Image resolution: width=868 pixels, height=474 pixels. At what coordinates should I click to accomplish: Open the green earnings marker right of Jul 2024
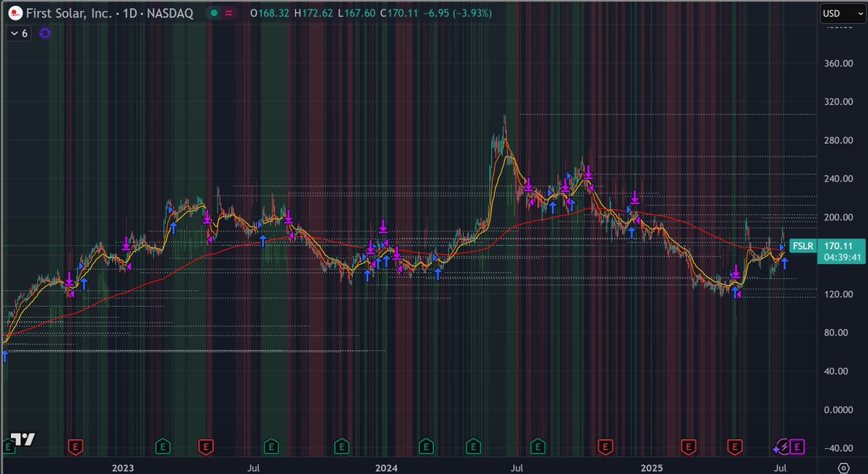[538, 448]
